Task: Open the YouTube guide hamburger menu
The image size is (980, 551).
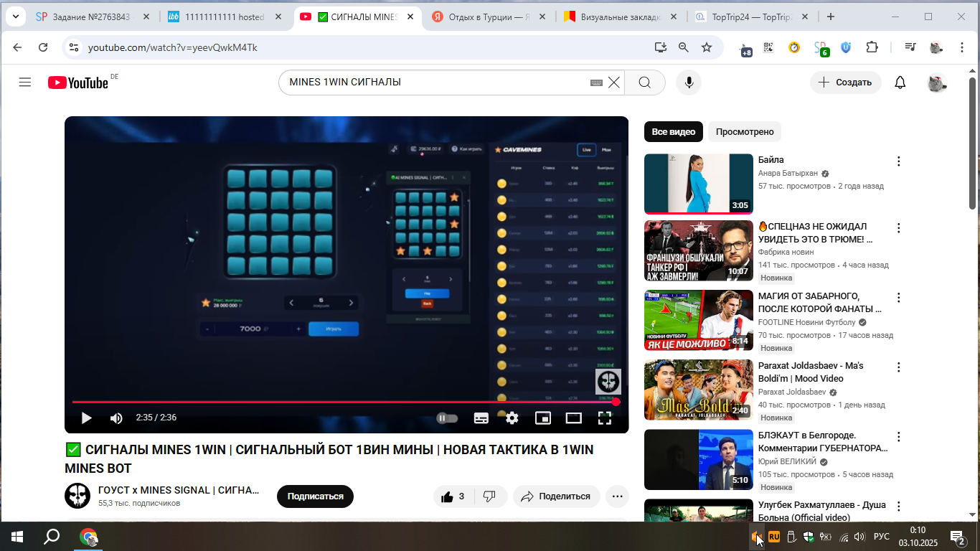Action: [x=25, y=83]
